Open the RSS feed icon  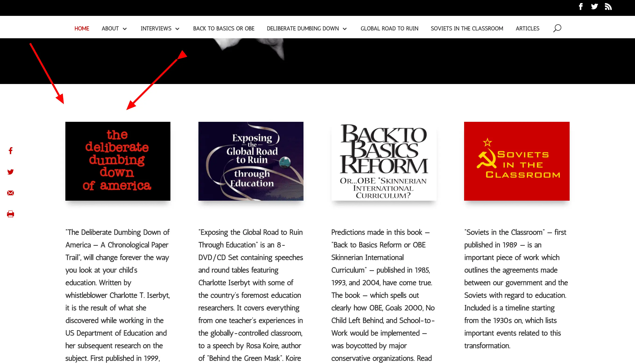[x=608, y=7]
